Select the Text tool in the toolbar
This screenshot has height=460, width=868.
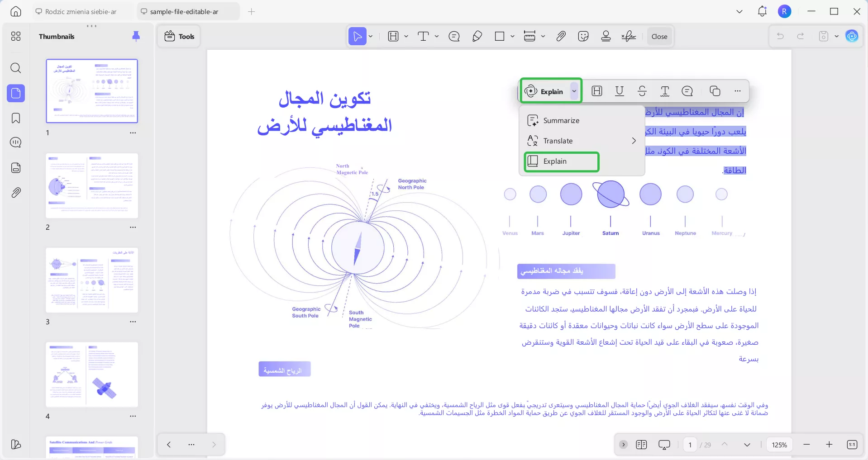click(x=424, y=36)
